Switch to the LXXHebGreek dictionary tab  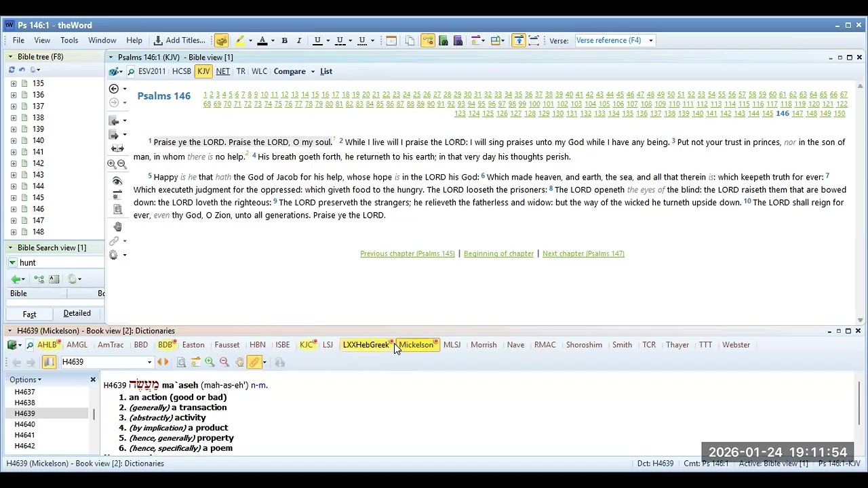coord(366,345)
